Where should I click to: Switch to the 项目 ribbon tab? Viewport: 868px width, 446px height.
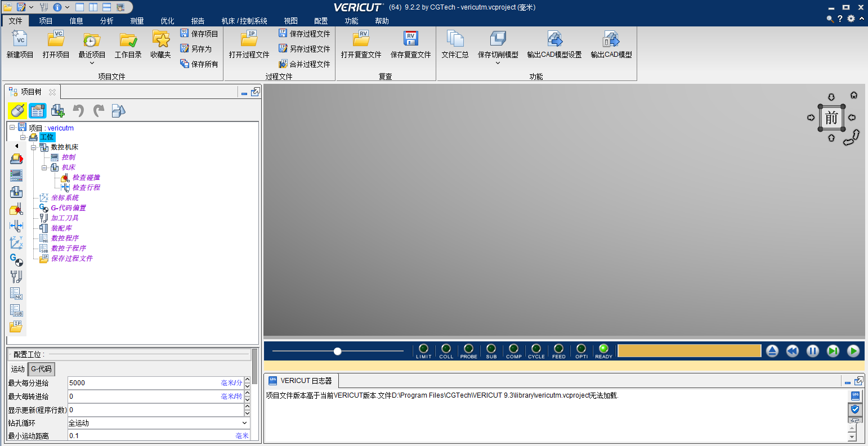tap(46, 21)
